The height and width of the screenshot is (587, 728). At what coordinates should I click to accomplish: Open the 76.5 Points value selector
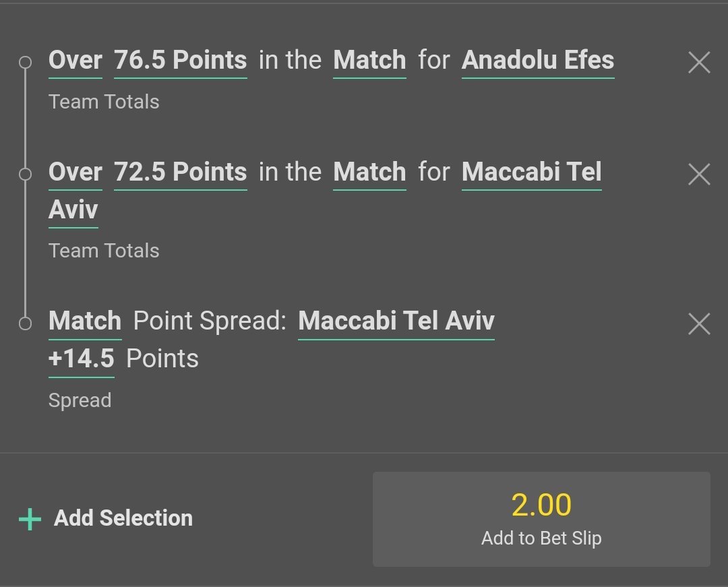click(x=180, y=61)
